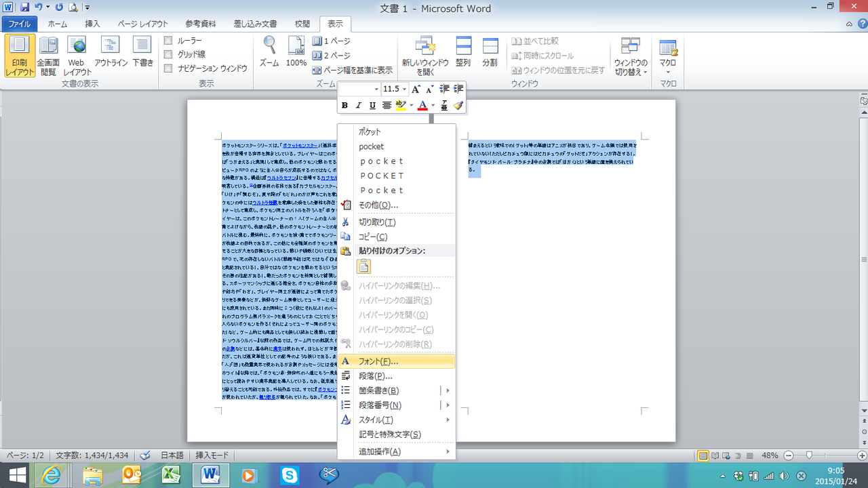Open the Macros (マクロ) dropdown

(668, 56)
